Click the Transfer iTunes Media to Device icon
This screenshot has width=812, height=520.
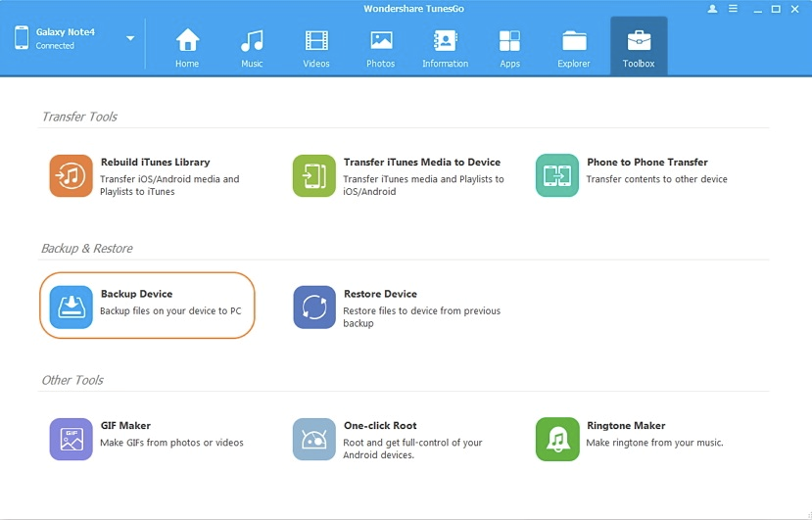click(313, 176)
